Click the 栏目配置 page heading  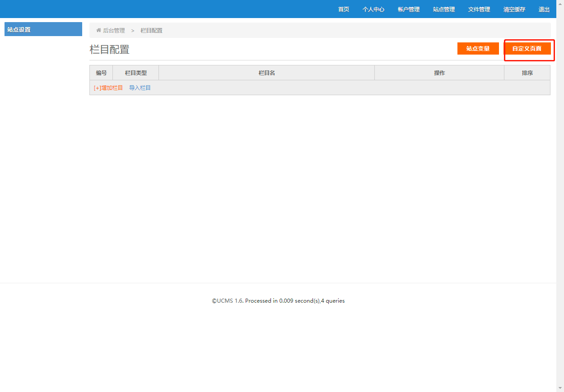tap(110, 50)
